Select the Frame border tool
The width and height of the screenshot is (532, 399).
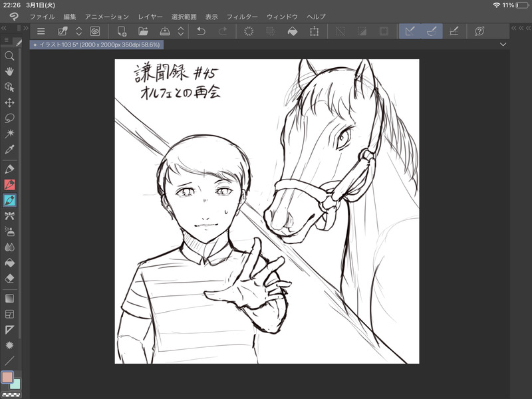click(x=9, y=314)
